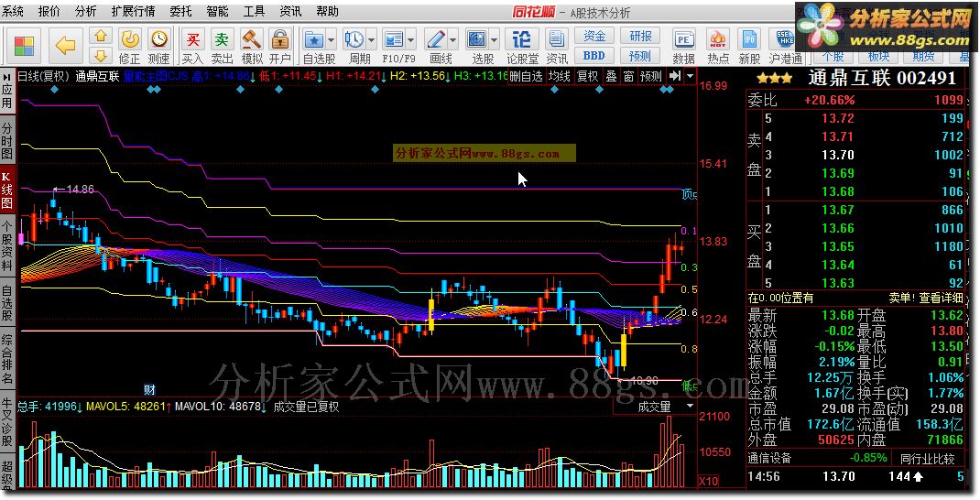Click the 资金 button
Image resolution: width=980 pixels, height=500 pixels.
click(594, 37)
